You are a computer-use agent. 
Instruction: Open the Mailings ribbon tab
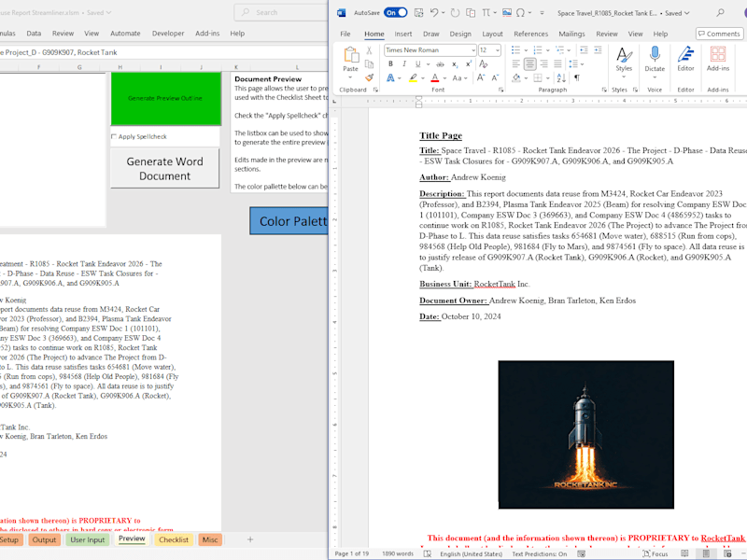click(571, 34)
